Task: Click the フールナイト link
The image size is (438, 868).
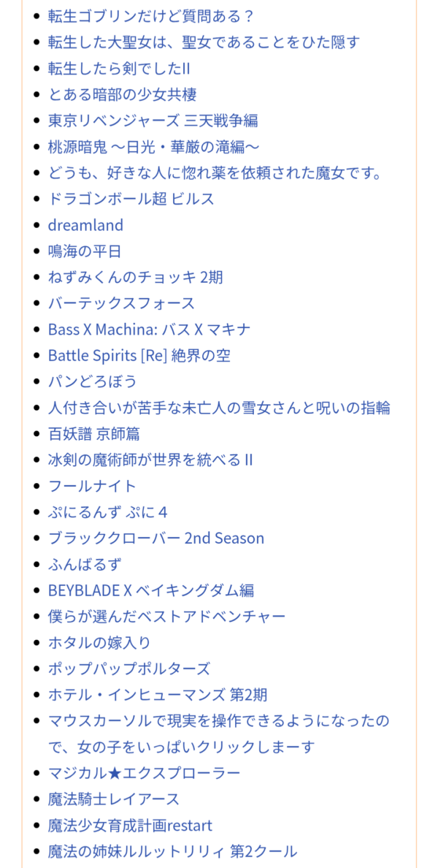Action: 92,486
